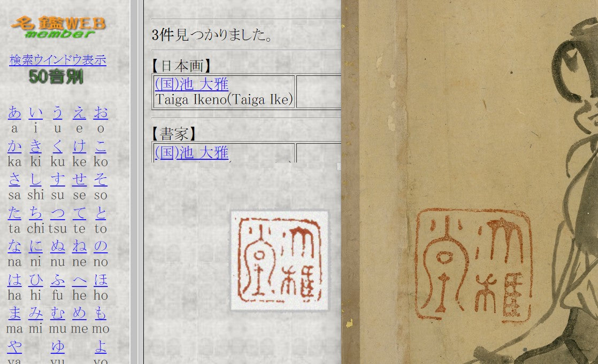This screenshot has height=364, width=598.
Task: Select the し (shi) kana link
Action: [x=36, y=179]
